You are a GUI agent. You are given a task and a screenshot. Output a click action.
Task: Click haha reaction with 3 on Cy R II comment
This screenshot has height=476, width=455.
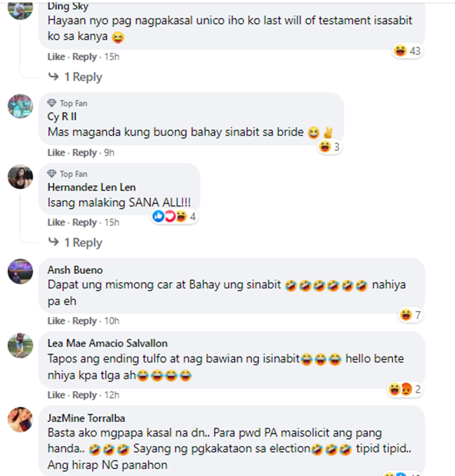[329, 147]
